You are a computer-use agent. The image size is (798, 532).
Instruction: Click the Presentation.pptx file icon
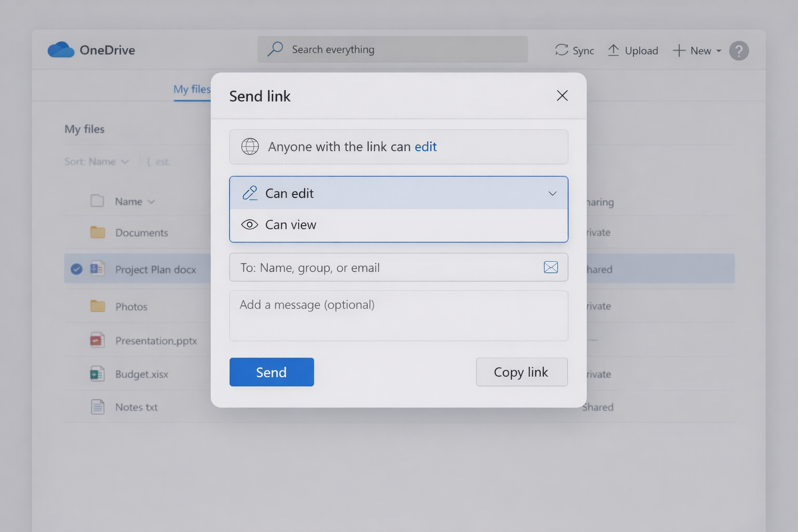pos(97,340)
